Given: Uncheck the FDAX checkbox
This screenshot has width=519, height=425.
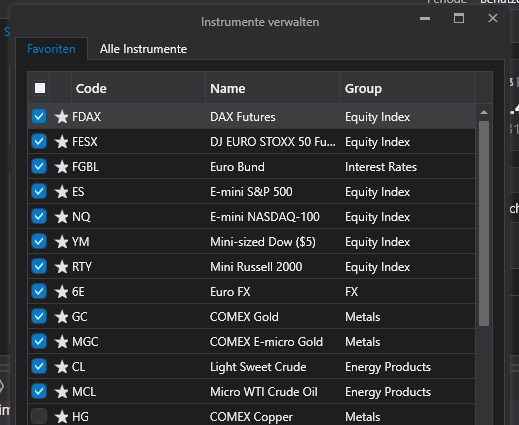Looking at the screenshot, I should pos(39,116).
